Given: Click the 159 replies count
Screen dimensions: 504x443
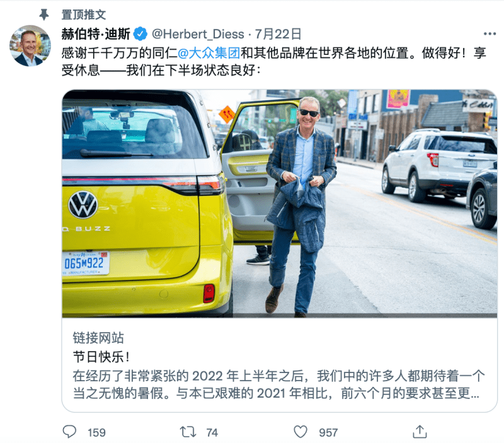Looking at the screenshot, I should pyautogui.click(x=96, y=432).
